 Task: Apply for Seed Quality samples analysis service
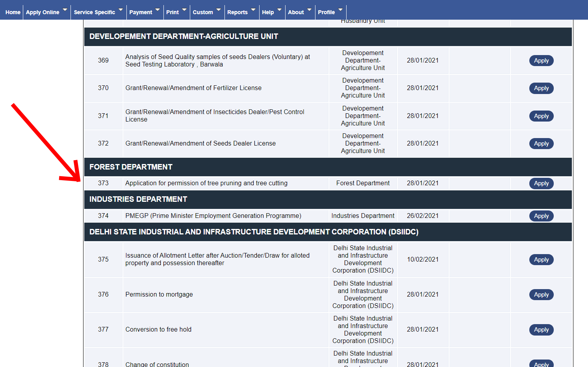click(541, 61)
